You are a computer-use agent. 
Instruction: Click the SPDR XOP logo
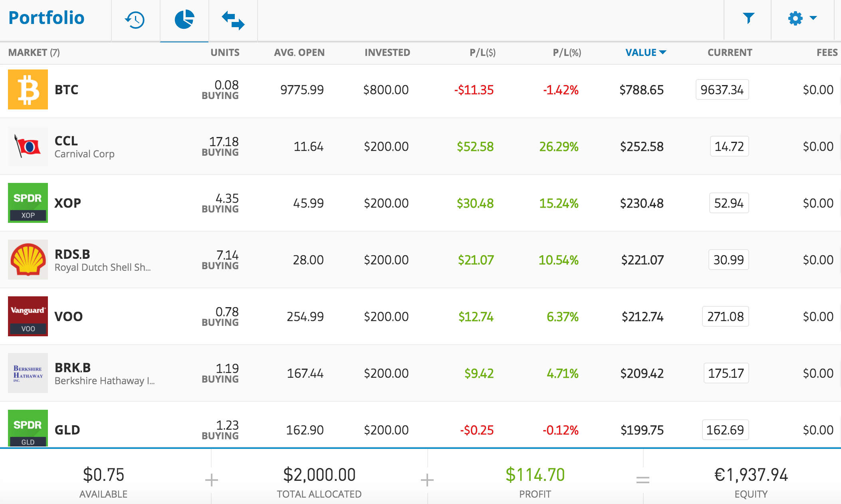pos(28,203)
